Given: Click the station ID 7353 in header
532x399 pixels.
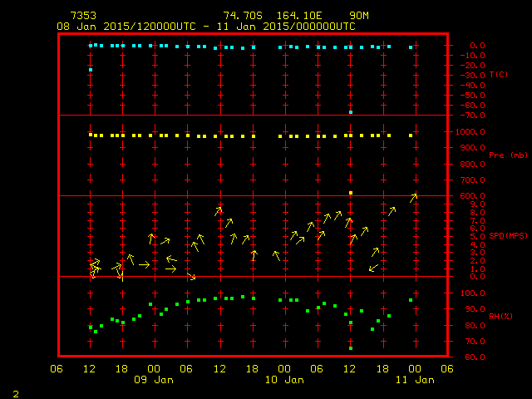Looking at the screenshot, I should [x=83, y=16].
